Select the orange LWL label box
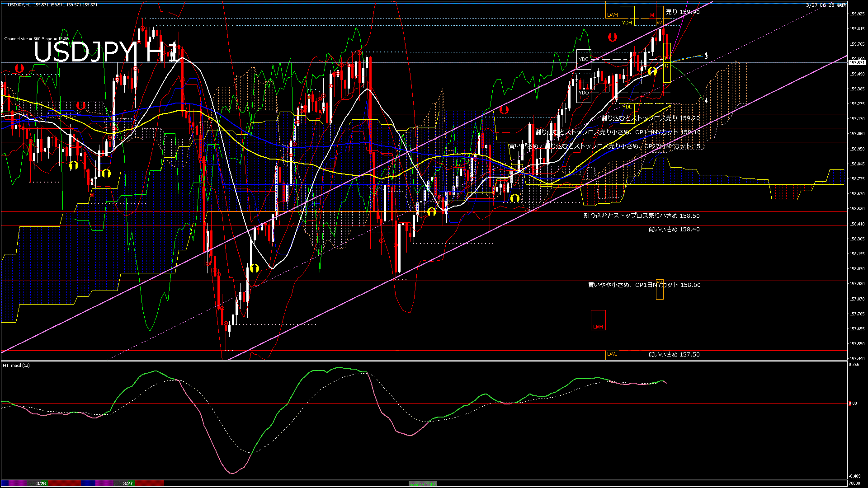 pos(612,354)
